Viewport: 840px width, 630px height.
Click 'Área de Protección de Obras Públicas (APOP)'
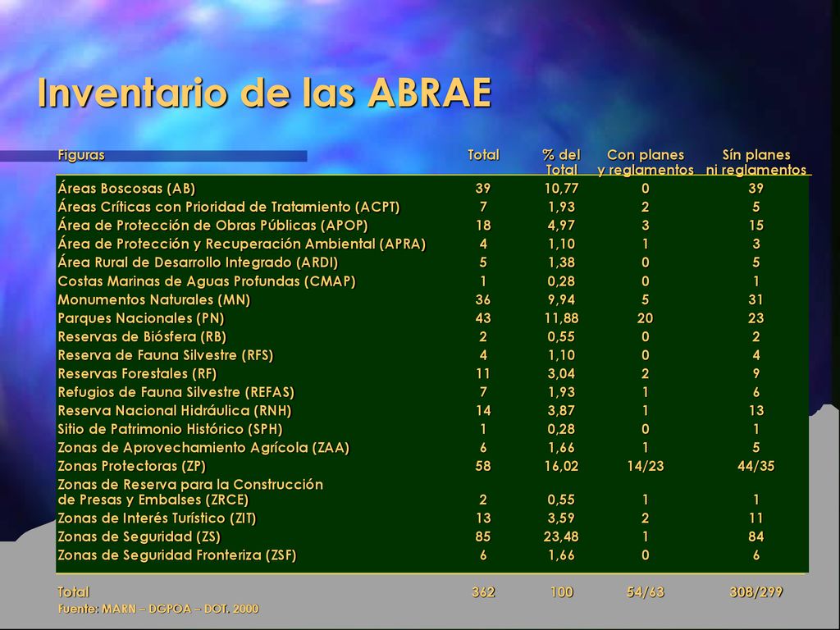click(x=212, y=226)
